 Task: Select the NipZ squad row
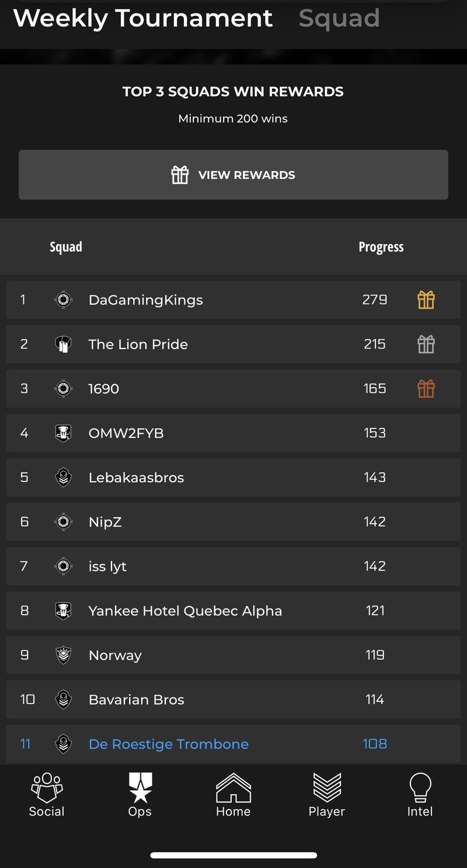[x=233, y=522]
